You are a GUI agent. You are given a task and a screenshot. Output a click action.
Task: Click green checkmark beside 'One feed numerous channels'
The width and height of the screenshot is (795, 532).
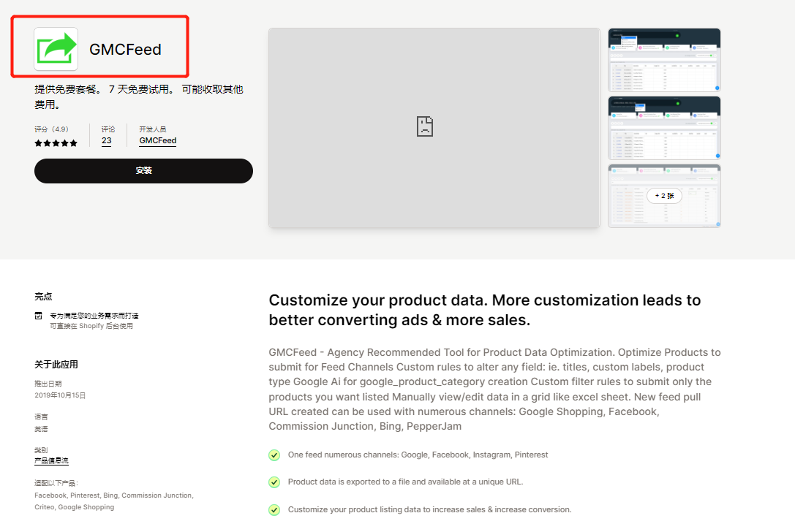pyautogui.click(x=274, y=455)
